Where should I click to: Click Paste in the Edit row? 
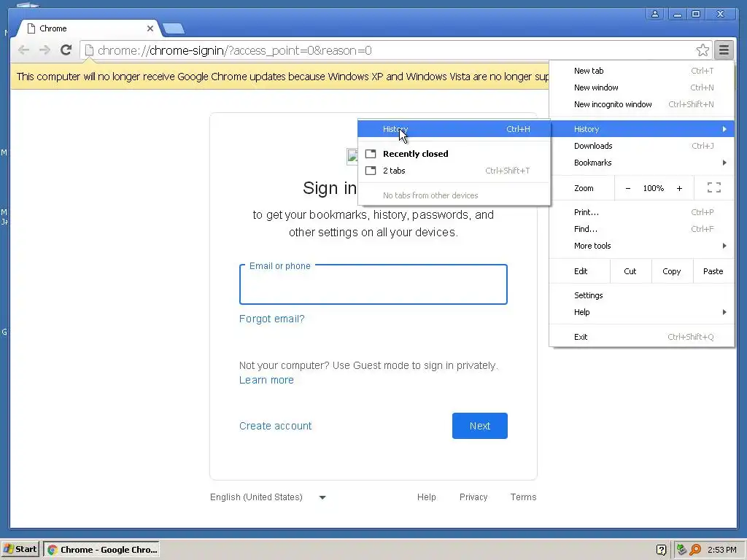[713, 271]
